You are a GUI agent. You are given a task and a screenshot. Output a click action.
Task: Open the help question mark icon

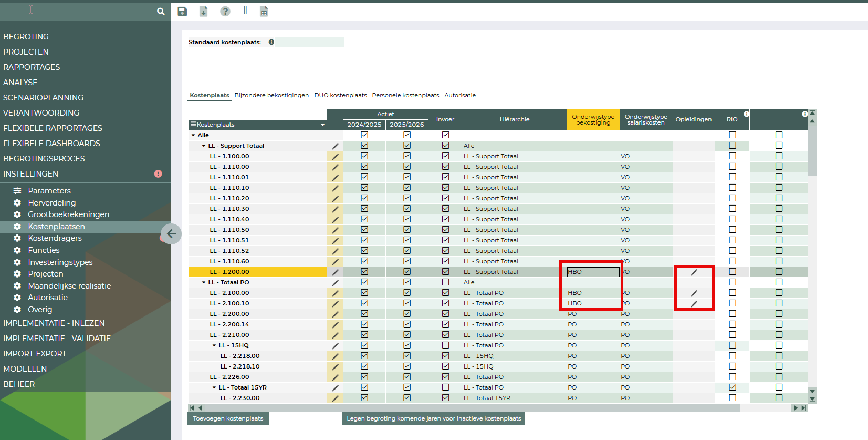coord(225,12)
